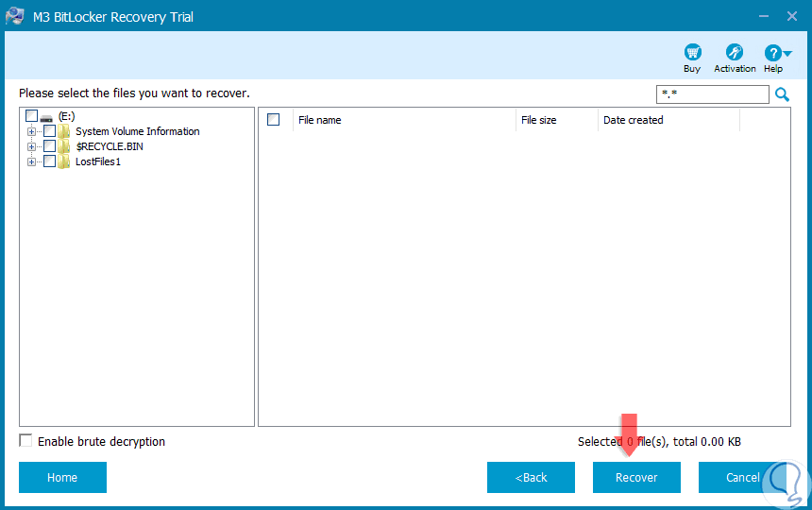Click the System Volume Information folder icon

[x=63, y=131]
